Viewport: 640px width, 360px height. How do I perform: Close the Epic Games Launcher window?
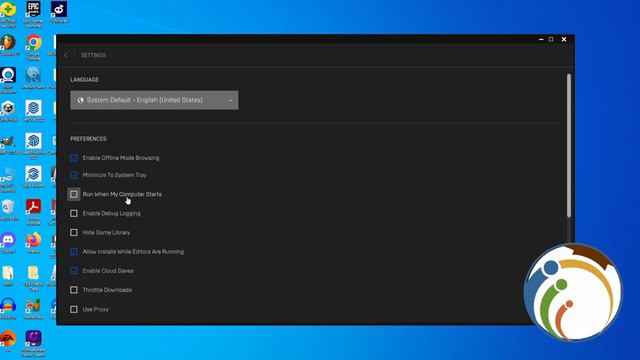click(564, 39)
